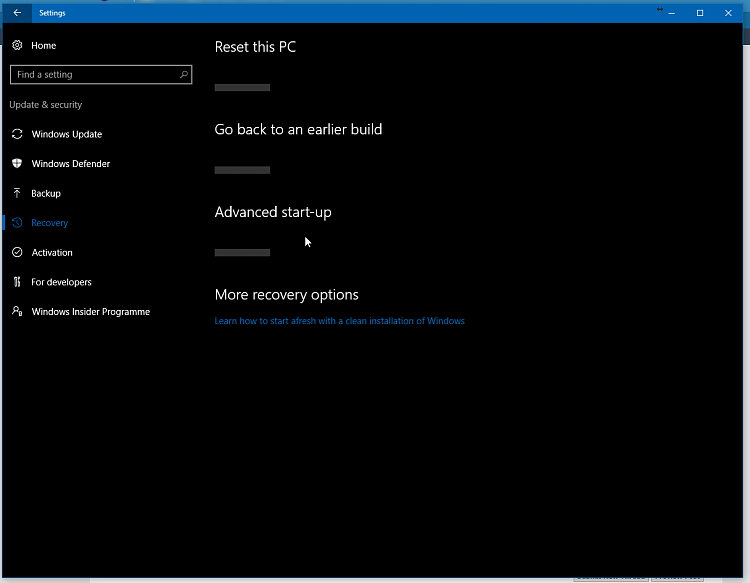Click the Activation checkmark icon

[17, 252]
